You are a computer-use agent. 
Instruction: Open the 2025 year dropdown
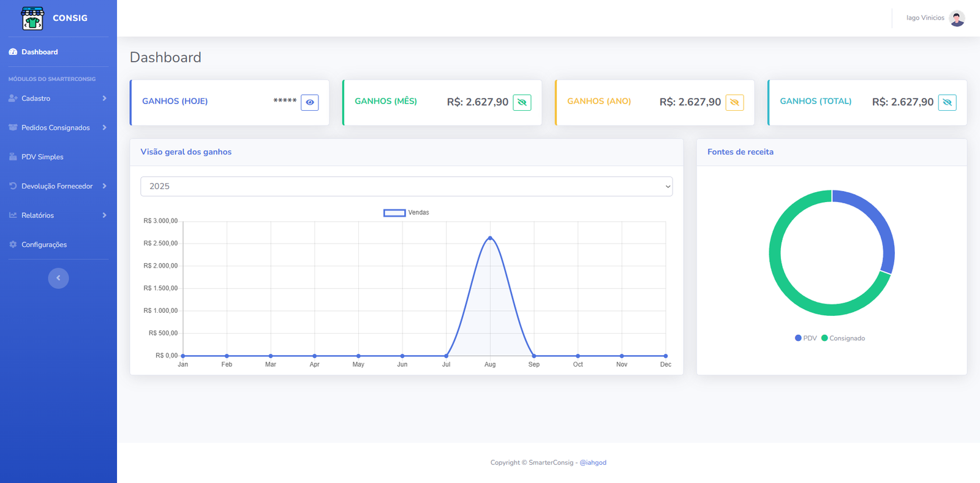click(406, 186)
